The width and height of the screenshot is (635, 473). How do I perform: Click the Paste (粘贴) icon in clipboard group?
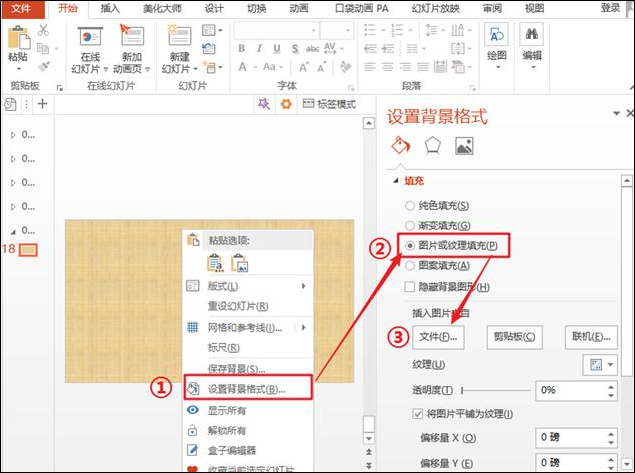18,38
